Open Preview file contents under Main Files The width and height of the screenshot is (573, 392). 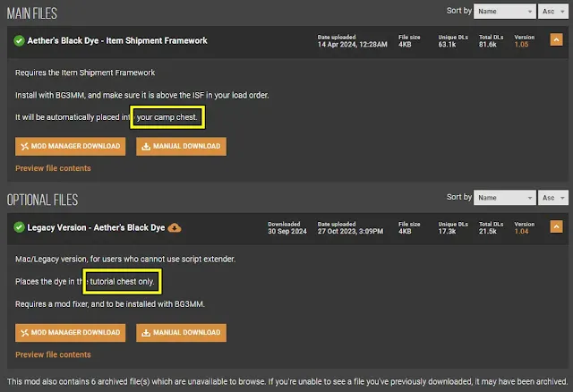tap(53, 168)
